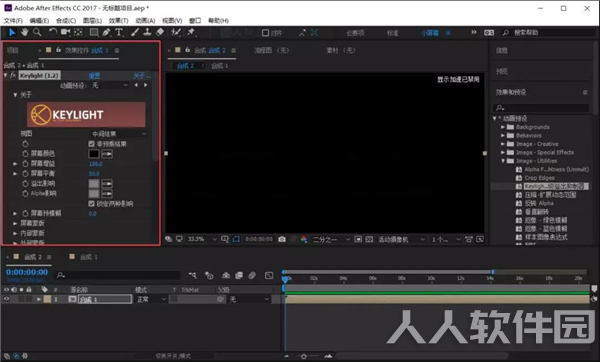Open the 图层(L) menu
This screenshot has height=362, width=600.
(92, 21)
